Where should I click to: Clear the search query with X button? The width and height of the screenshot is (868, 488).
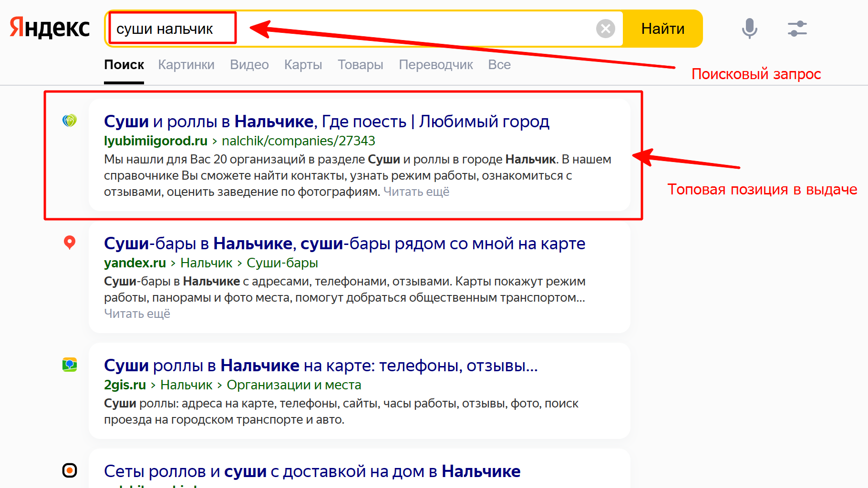click(x=606, y=29)
